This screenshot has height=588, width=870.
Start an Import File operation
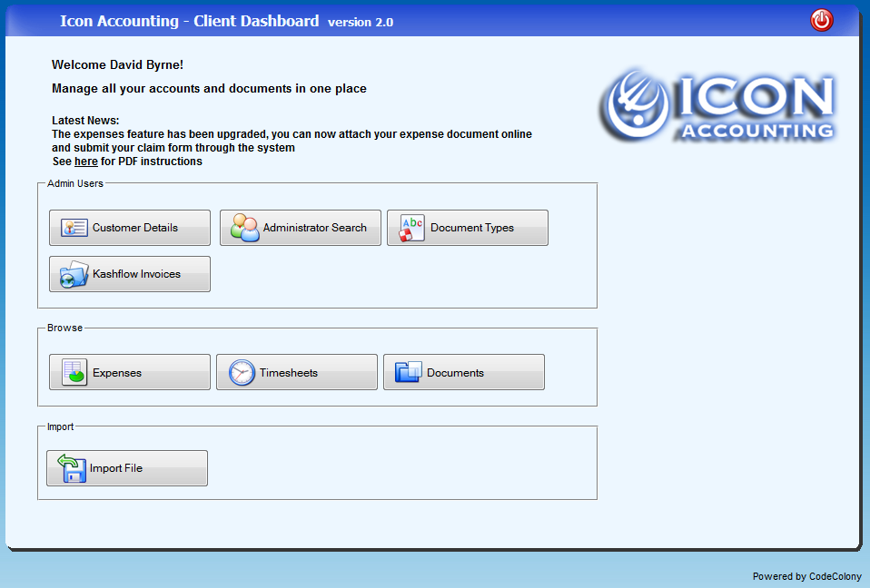(x=126, y=467)
